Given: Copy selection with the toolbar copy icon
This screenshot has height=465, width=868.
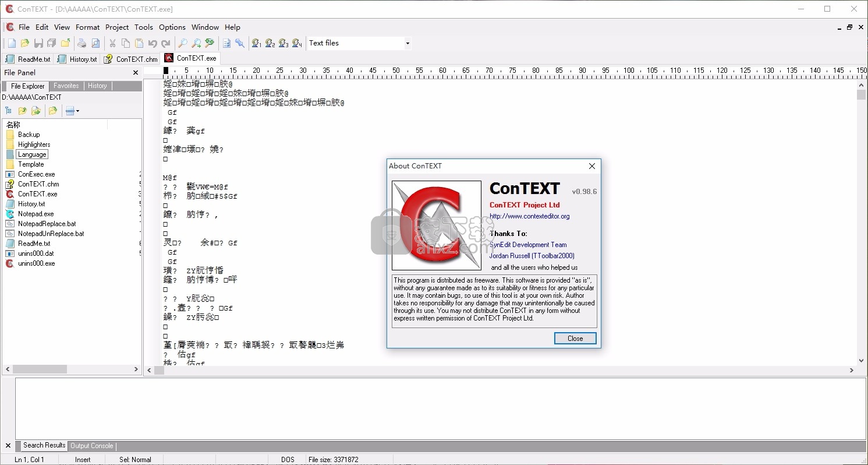Looking at the screenshot, I should click(x=126, y=43).
